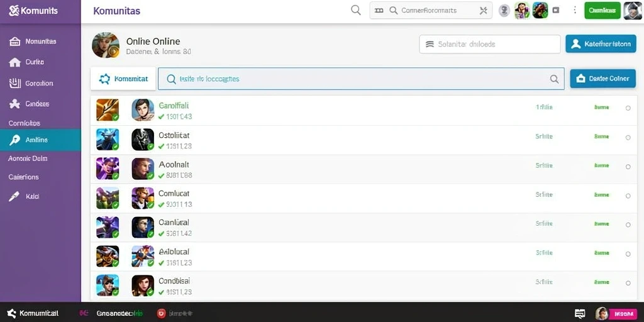Screen dimensions: 644x322
Task: Select the radio button on Condbisai row
Action: (x=628, y=283)
